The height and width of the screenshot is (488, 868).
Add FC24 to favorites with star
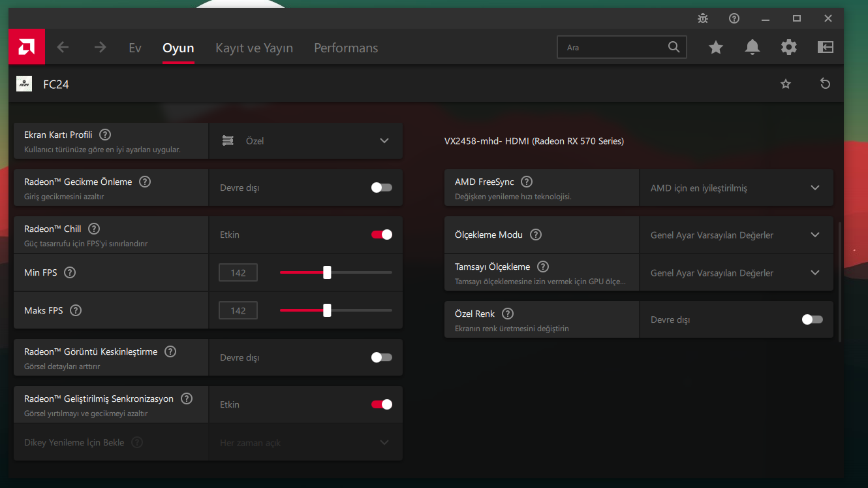(786, 84)
